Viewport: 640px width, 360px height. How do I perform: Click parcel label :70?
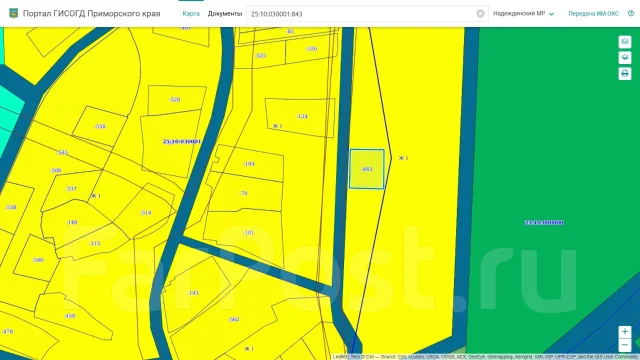pos(244,193)
